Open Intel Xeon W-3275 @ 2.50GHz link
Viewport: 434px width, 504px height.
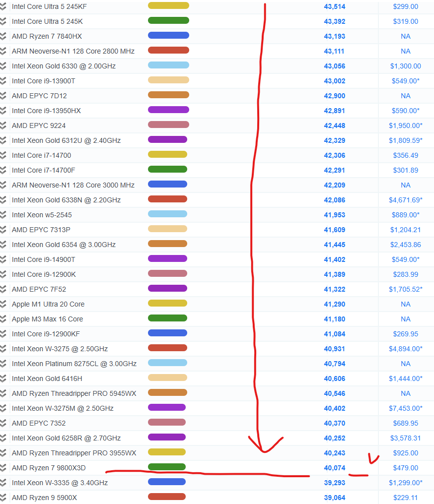60,349
